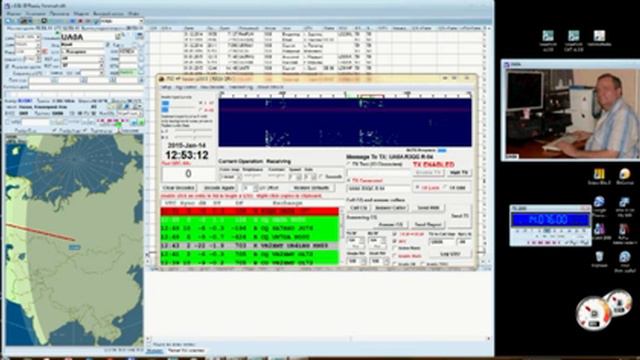Select the TX Generated radio button
640x360 pixels.
349,180
